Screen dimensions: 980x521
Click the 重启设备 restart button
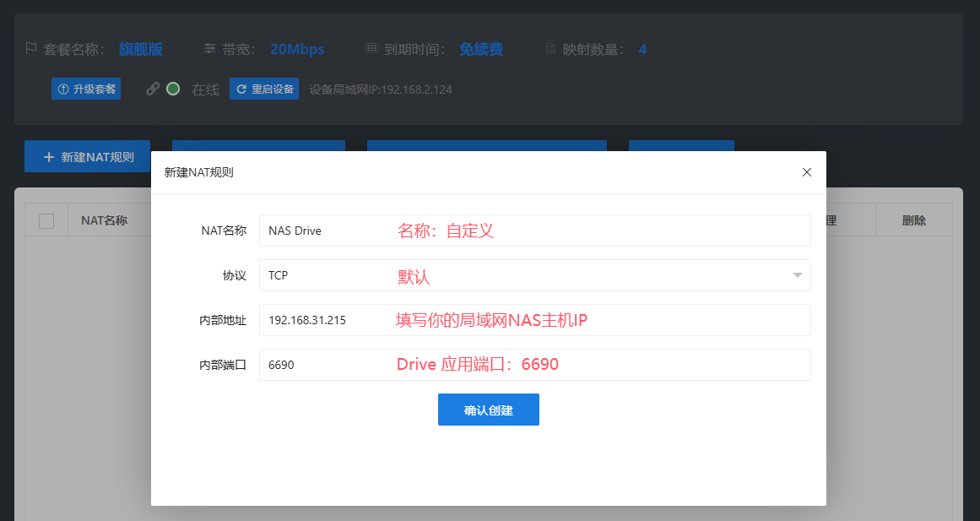coord(264,89)
